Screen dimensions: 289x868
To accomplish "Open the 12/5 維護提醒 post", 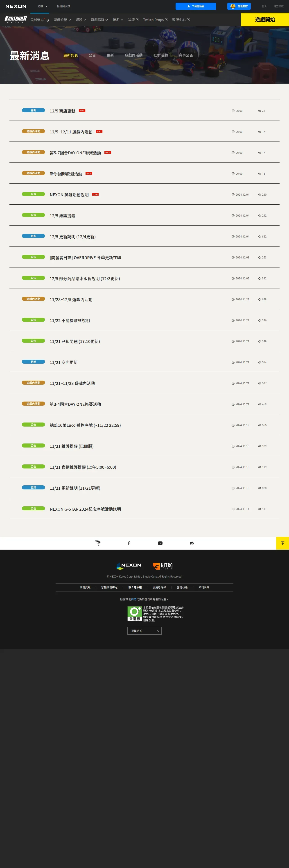I will click(x=63, y=216).
